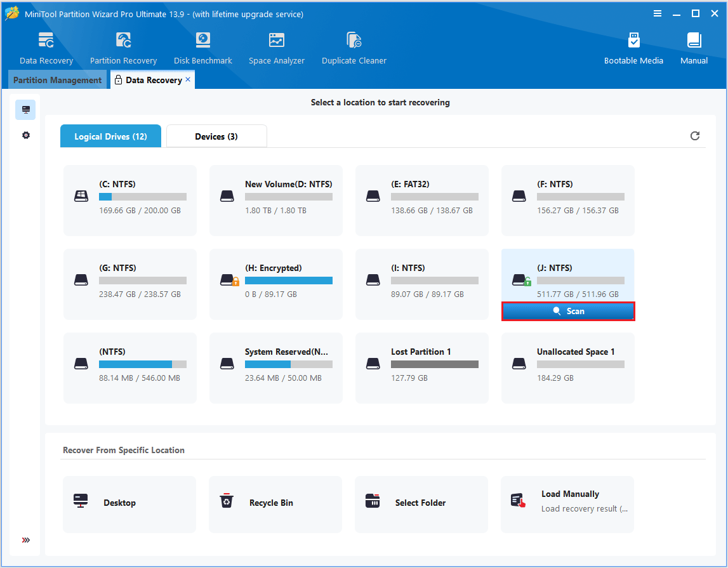Click the "1.80 TB / 1.80 TB" text
This screenshot has width=728, height=568.
coord(276,211)
